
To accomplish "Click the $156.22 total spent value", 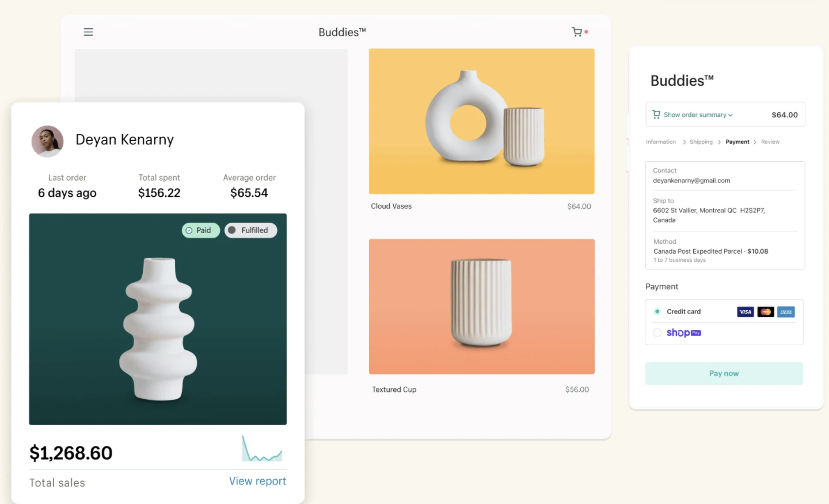I will [159, 193].
